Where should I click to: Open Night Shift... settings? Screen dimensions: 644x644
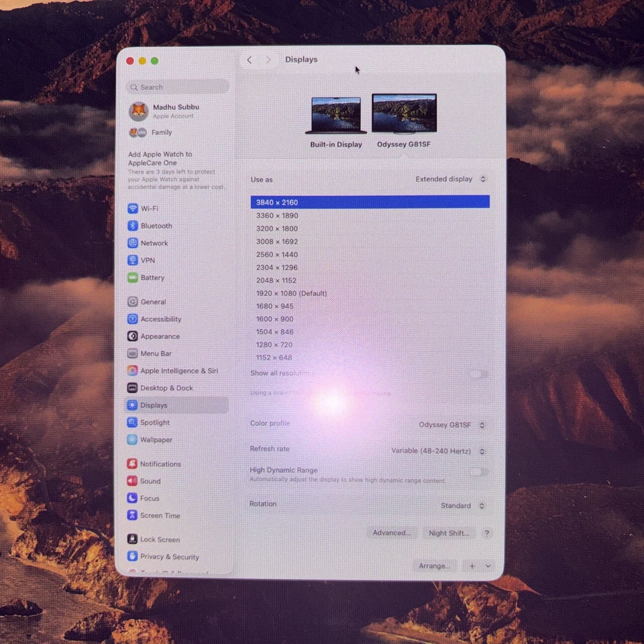[x=449, y=533]
